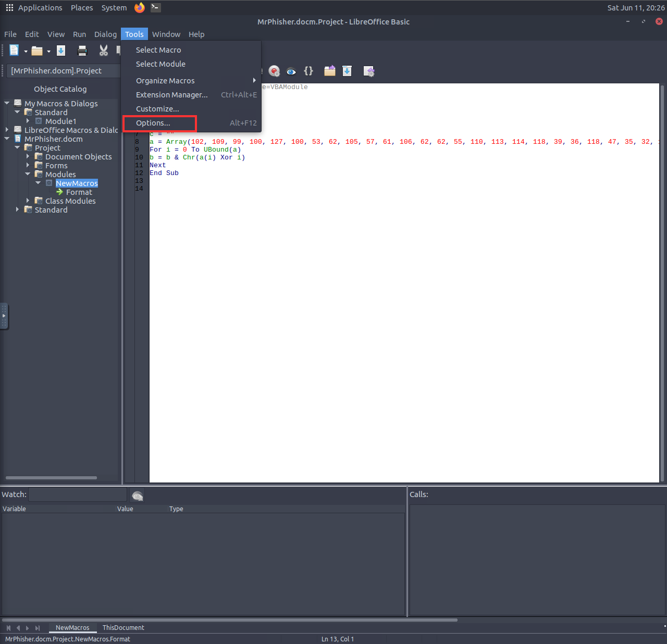Viewport: 667px width, 644px height.
Task: Open the Run menu
Action: pos(79,34)
